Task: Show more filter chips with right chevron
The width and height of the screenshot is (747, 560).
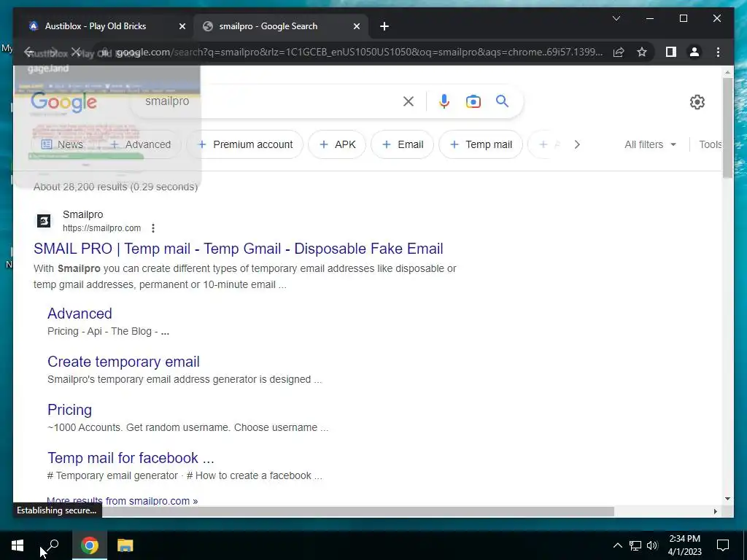Action: coord(577,144)
